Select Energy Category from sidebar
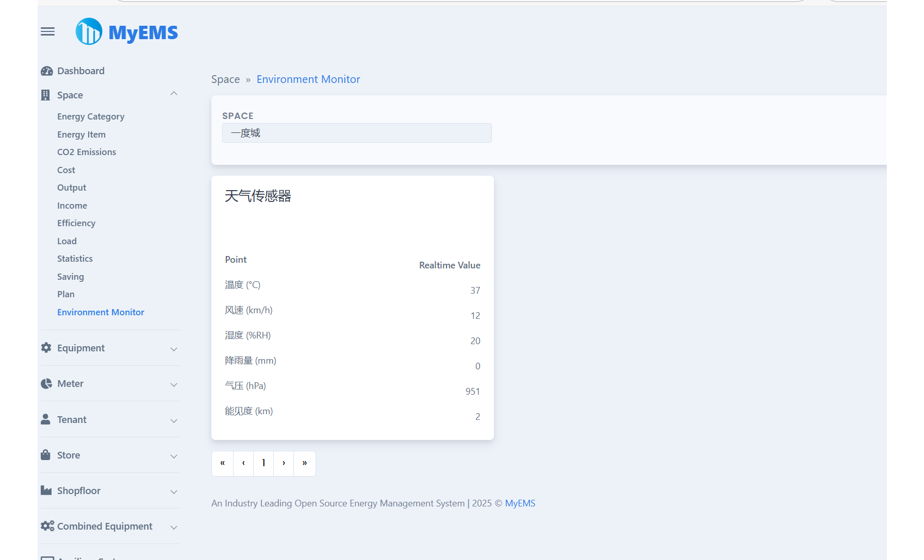Image resolution: width=924 pixels, height=560 pixels. tap(91, 116)
